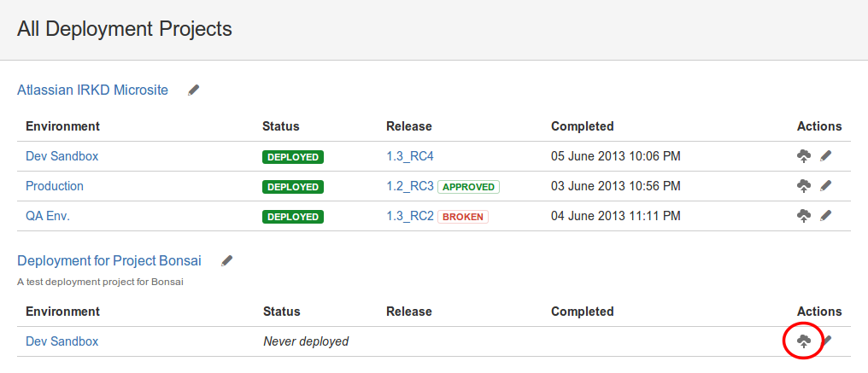Edit the QA Env. environment with the pencil icon
Image resolution: width=868 pixels, height=373 pixels.
[x=826, y=216]
